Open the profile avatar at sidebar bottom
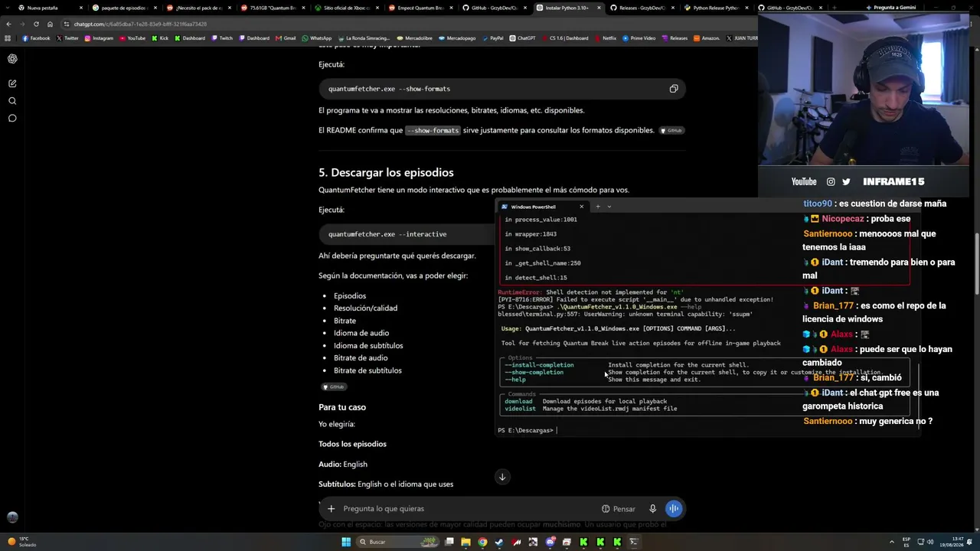 point(12,517)
